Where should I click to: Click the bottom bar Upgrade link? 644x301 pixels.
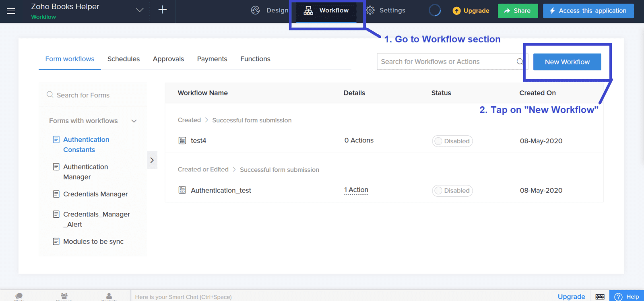click(x=571, y=297)
